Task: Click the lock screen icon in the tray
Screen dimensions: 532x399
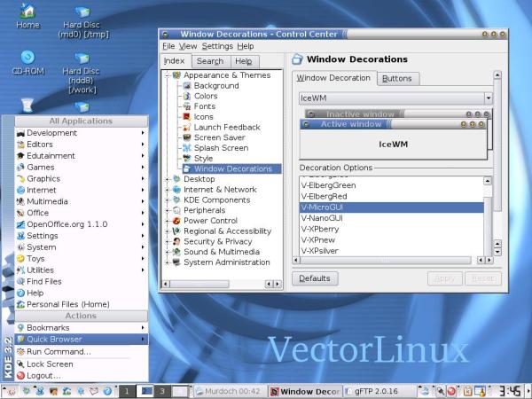Action: (440, 392)
